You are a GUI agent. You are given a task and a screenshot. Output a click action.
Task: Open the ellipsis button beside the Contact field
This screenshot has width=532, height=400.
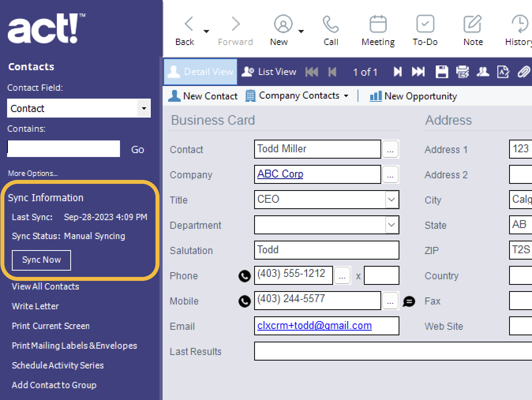(x=390, y=149)
